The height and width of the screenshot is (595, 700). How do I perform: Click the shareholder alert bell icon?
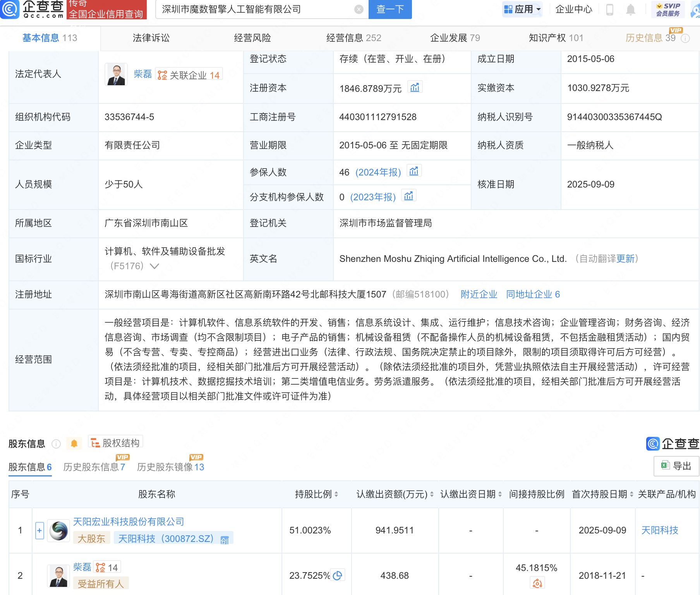coord(74,444)
